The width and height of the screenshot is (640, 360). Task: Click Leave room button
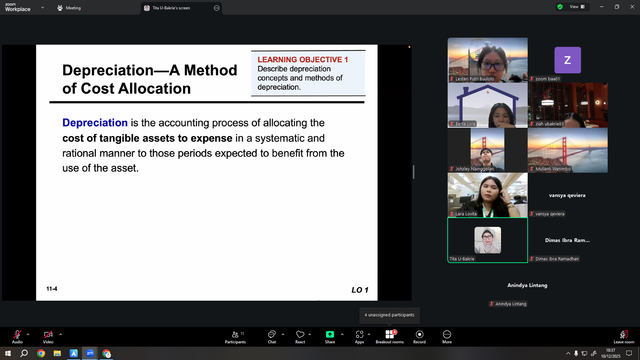tap(624, 337)
